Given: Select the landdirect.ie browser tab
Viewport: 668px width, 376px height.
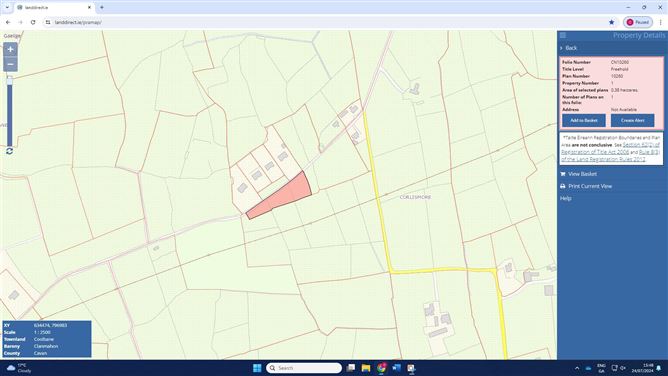Looking at the screenshot, I should click(x=54, y=7).
